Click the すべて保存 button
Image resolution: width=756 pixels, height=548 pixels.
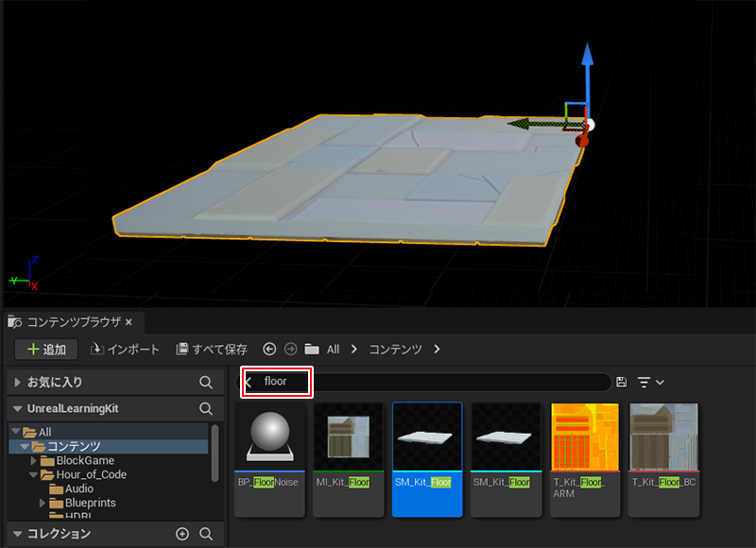(x=212, y=350)
